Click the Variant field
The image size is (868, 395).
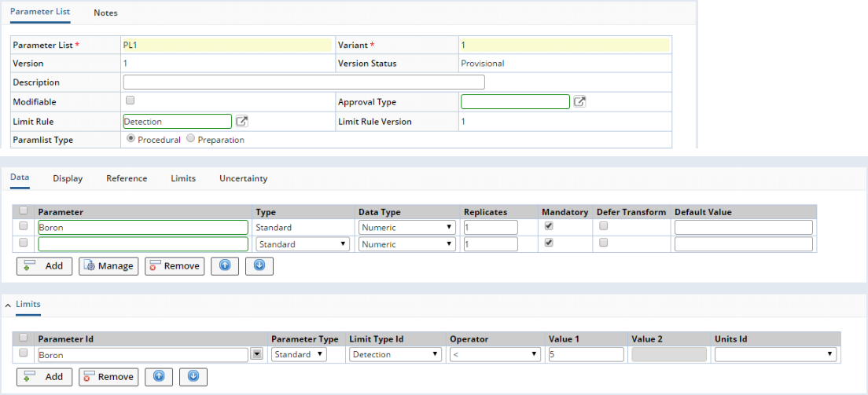coord(565,45)
